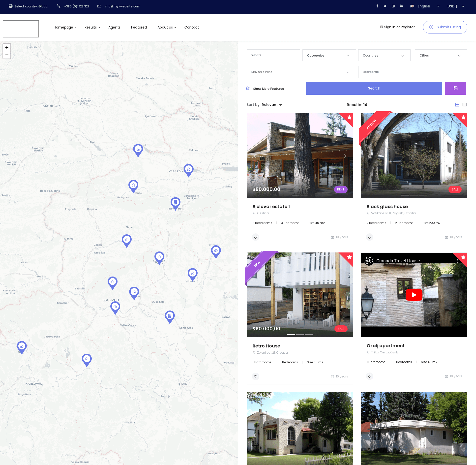Toggle favorite heart on Retro House
This screenshot has width=476, height=465.
click(x=256, y=376)
